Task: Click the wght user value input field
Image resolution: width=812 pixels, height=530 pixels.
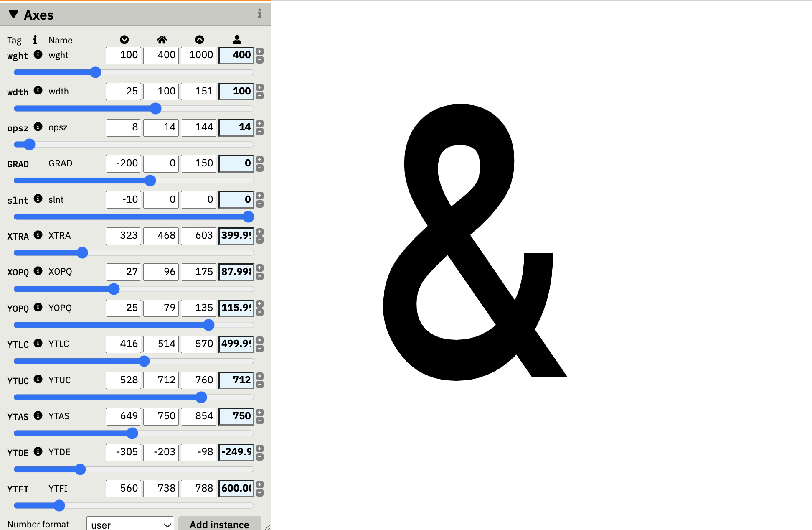Action: [x=236, y=55]
